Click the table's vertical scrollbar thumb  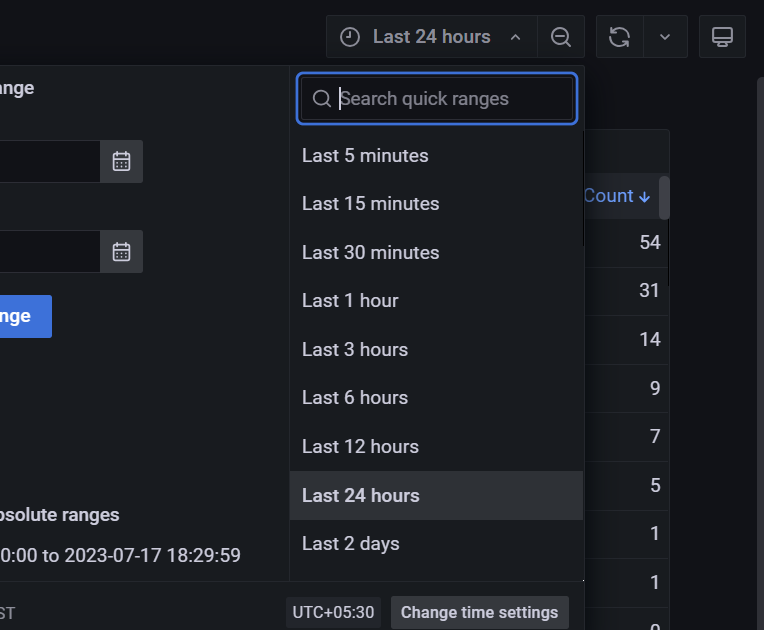point(664,197)
